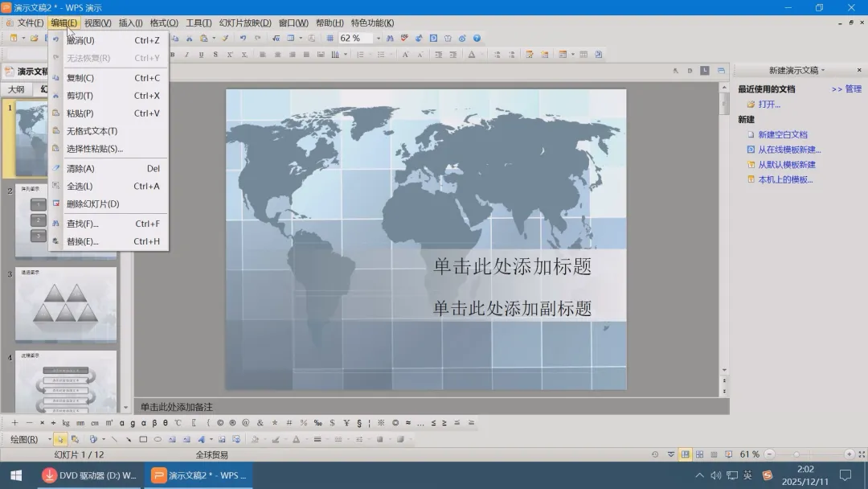Click the 本机上的模板... link
Screen dimensions: 868x489
coord(785,179)
